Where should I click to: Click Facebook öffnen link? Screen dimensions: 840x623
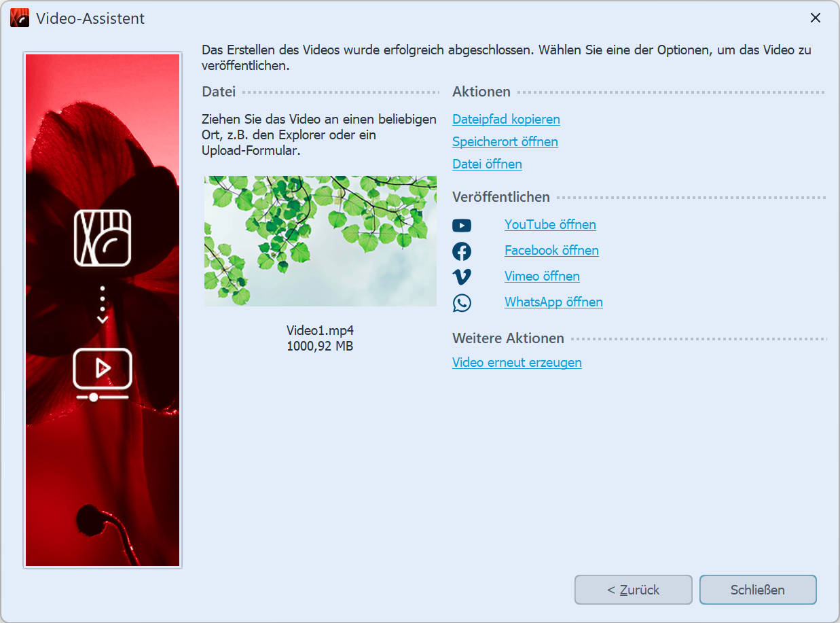click(x=551, y=251)
